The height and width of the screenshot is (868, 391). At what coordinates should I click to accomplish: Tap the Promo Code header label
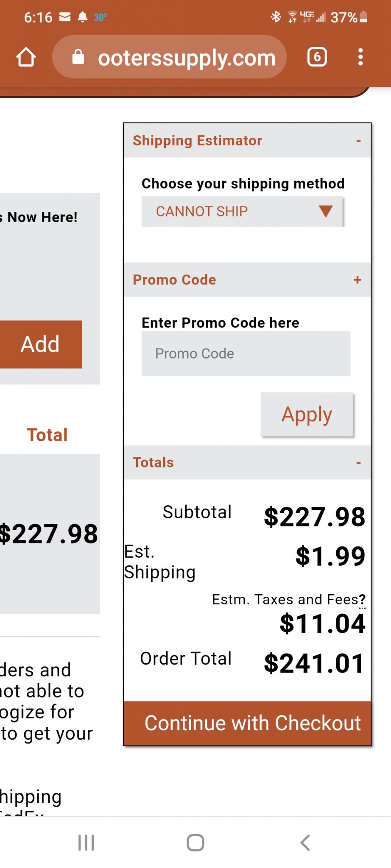tap(174, 280)
